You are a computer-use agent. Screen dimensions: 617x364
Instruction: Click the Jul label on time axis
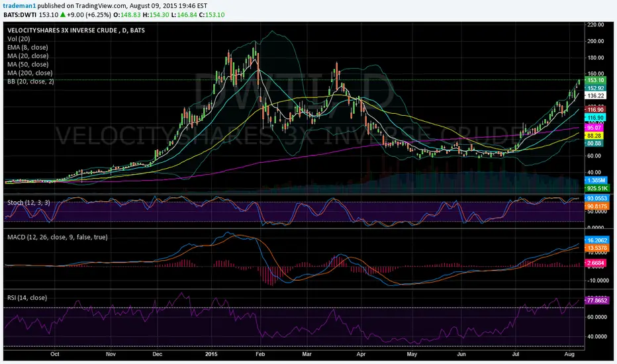click(515, 354)
